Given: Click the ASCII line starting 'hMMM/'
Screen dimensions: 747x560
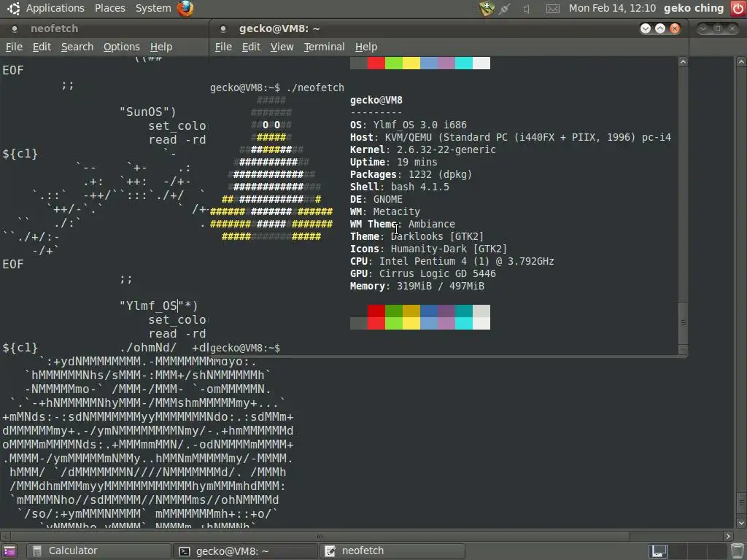Looking at the screenshot, I should (147, 472).
